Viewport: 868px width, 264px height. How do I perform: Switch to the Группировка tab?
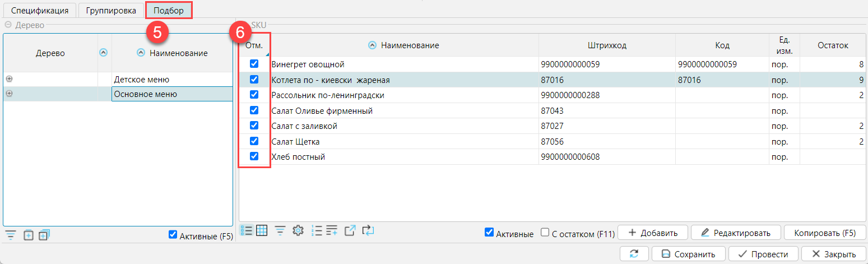pos(110,10)
